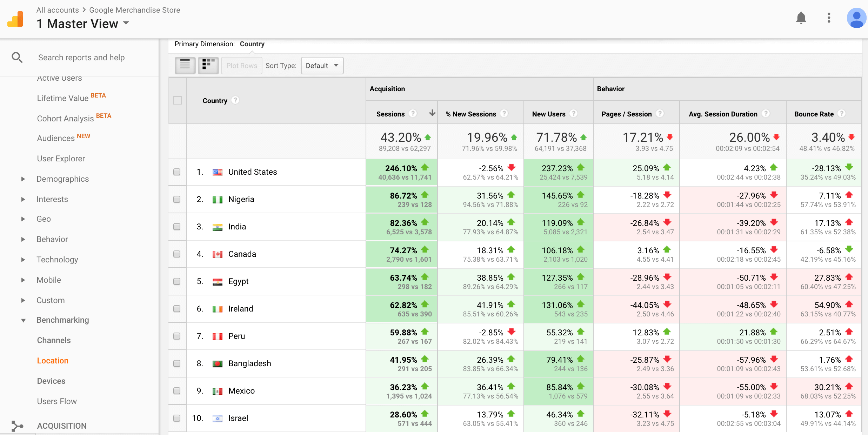Image resolution: width=868 pixels, height=435 pixels.
Task: Open Benchmarking Devices report
Action: point(51,381)
